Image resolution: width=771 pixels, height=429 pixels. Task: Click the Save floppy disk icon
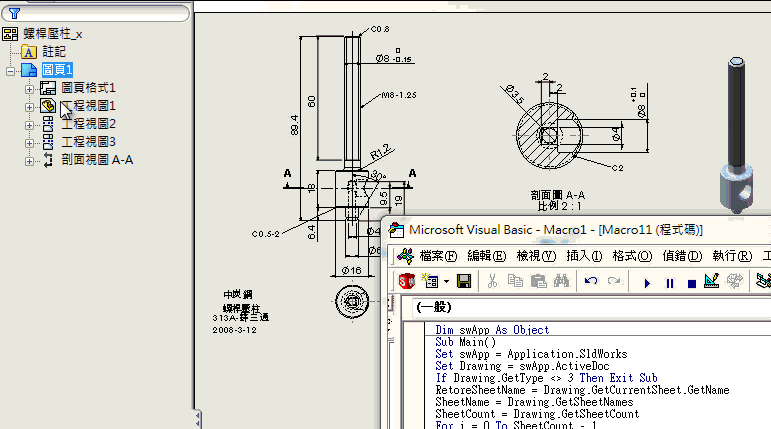click(x=464, y=281)
